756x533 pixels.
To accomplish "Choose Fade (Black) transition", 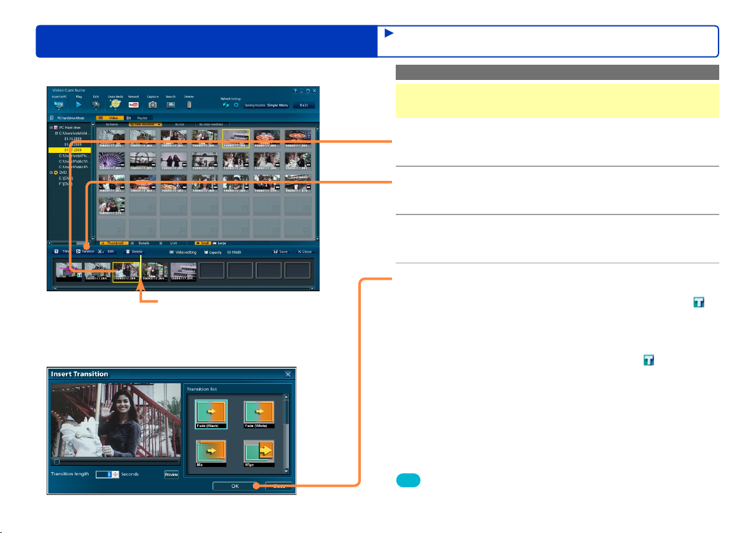I will 211,414.
